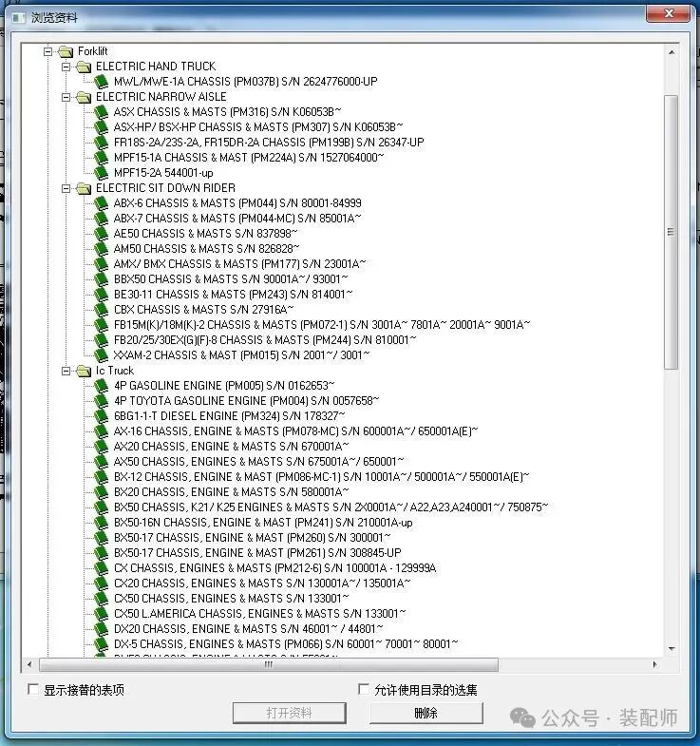Select DX20 CHASSIS, ENGINE & MASTS S/N 46001~
Image resolution: width=700 pixels, height=746 pixels.
(x=248, y=629)
